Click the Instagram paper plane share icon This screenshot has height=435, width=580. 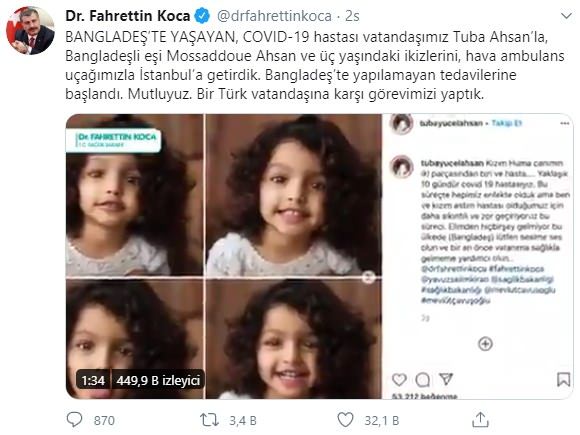(446, 379)
